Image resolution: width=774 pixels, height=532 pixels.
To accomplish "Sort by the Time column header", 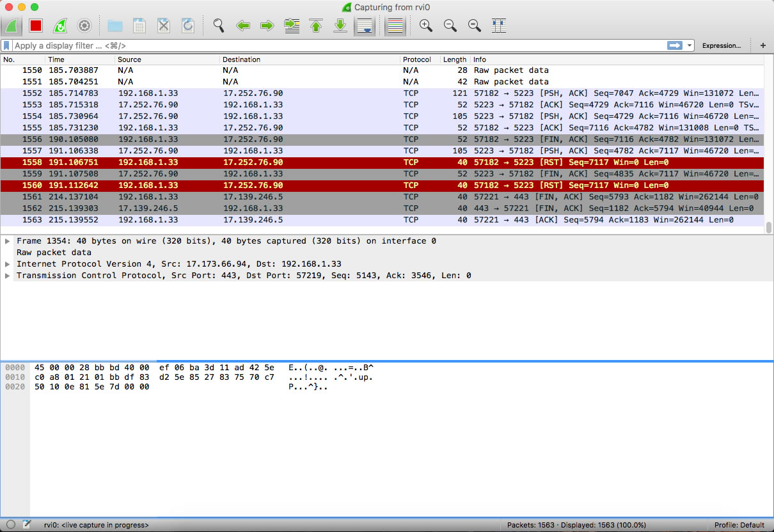I will 81,59.
